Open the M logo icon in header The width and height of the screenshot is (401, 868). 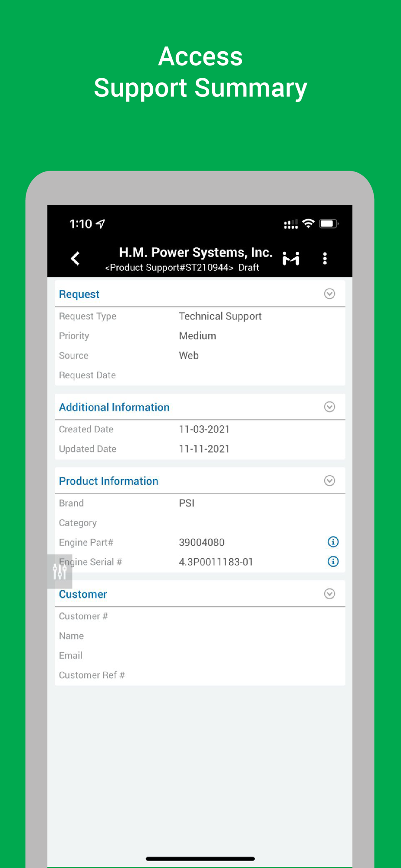(x=291, y=258)
